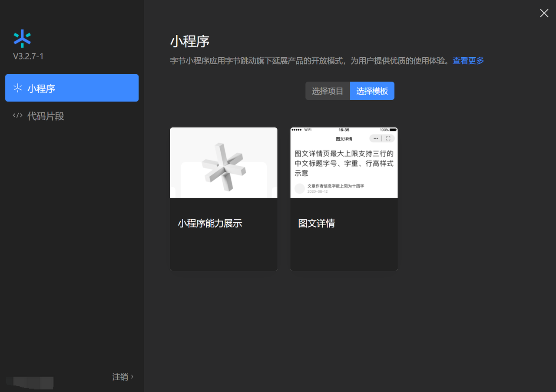Click the code brackets icon beside 代码片段

(17, 115)
